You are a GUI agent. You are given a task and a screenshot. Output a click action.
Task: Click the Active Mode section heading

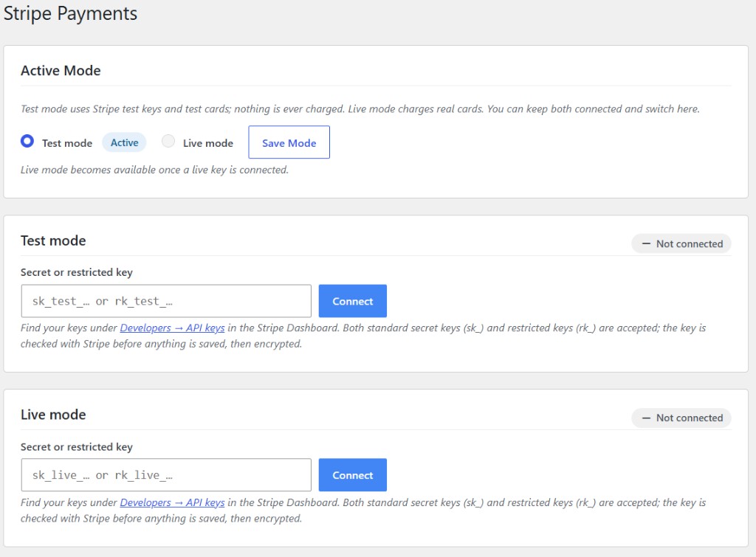(61, 71)
